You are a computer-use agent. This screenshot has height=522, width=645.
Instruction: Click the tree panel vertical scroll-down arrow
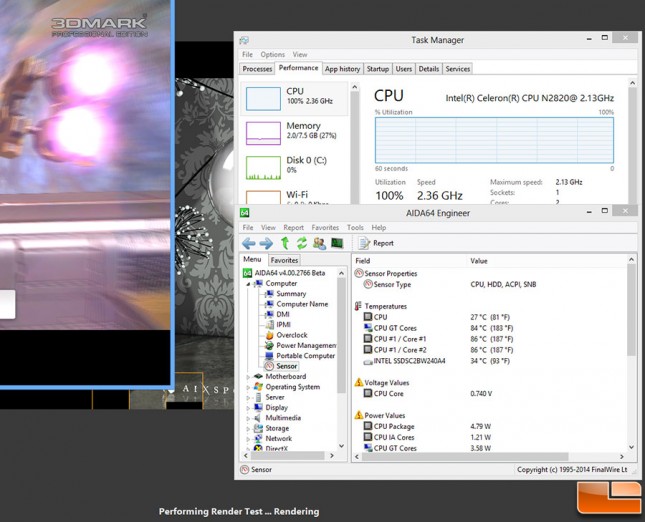tap(341, 446)
